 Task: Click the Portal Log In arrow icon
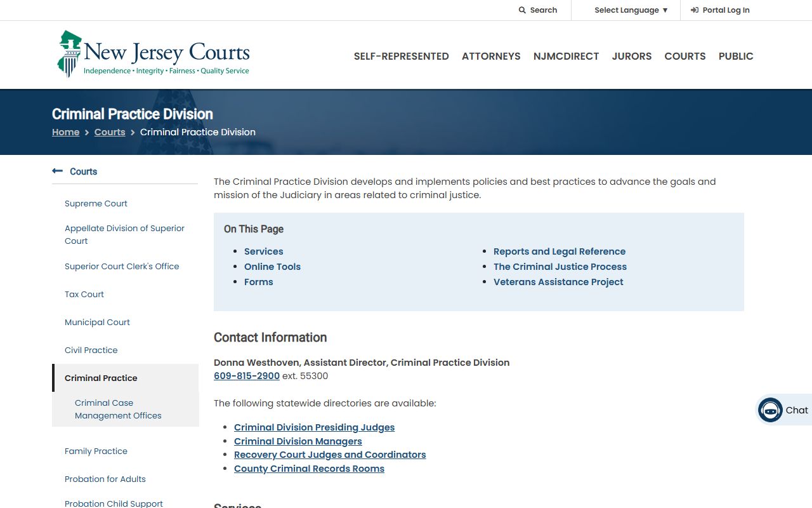[x=695, y=10]
